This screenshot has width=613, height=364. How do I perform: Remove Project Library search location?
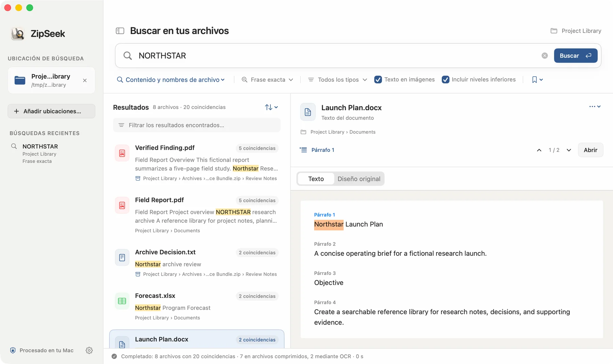tap(85, 80)
